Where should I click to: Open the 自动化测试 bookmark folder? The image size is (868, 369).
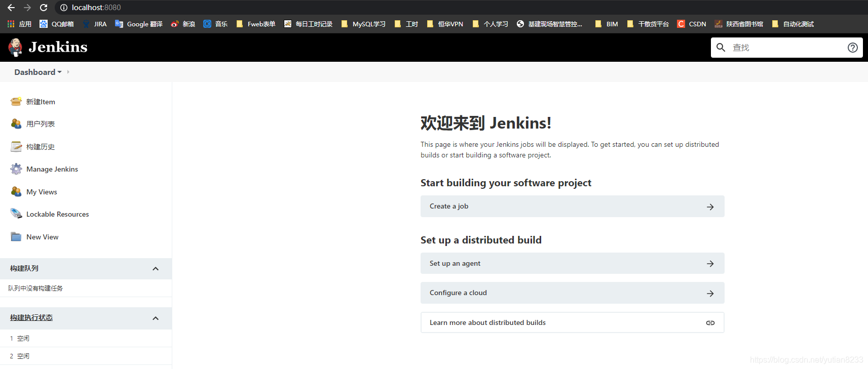[x=793, y=24]
